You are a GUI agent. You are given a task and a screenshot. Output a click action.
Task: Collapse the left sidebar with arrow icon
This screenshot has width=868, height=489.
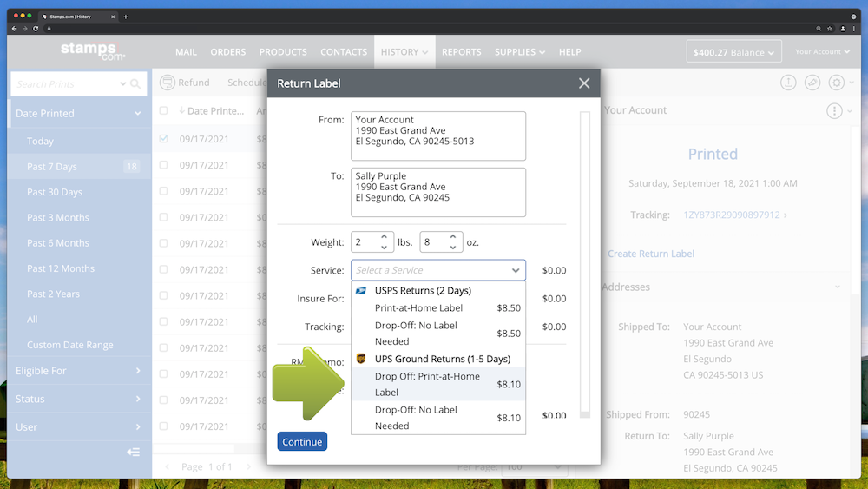point(133,452)
